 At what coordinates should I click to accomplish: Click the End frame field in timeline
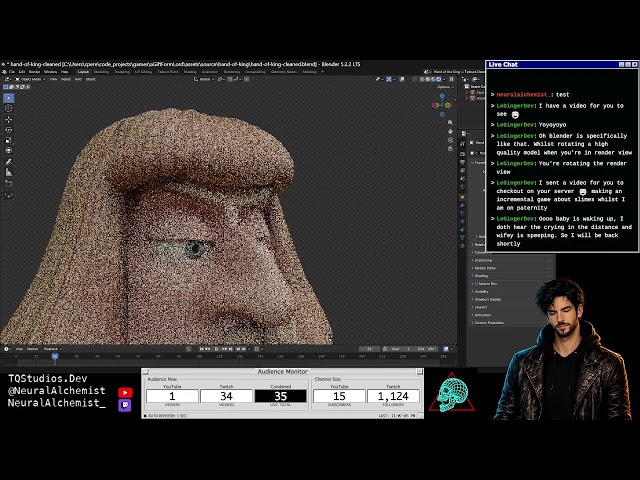426,349
